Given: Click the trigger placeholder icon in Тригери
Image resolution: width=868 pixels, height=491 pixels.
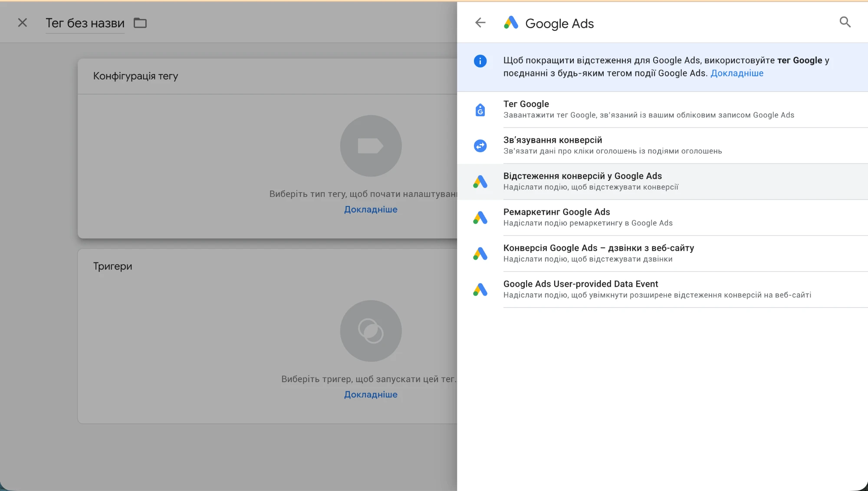Looking at the screenshot, I should (x=371, y=331).
